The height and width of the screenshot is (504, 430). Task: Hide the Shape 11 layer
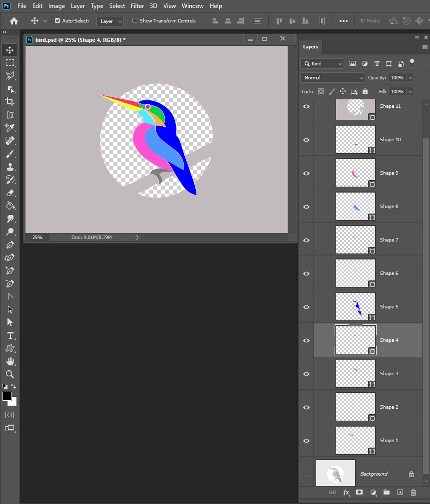306,106
